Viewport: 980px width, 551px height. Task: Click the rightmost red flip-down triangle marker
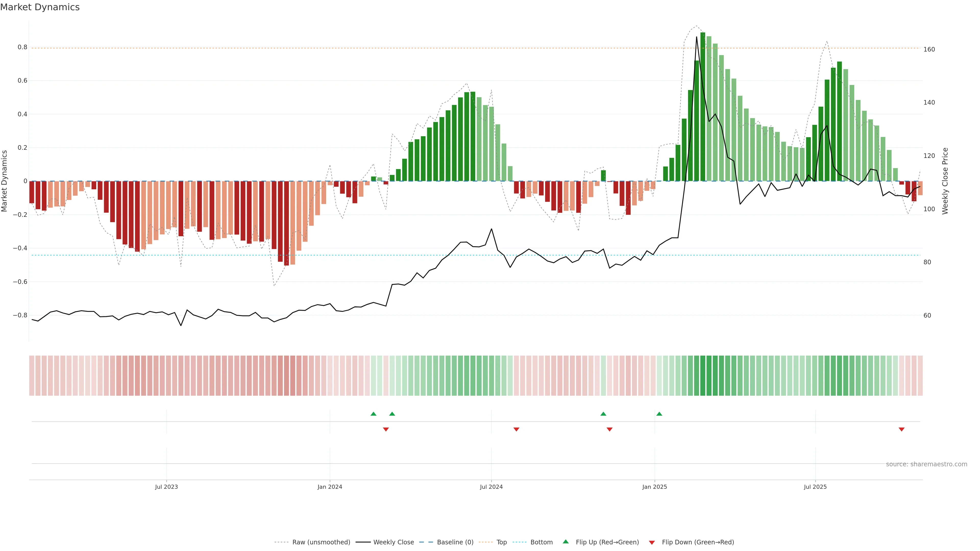[901, 429]
